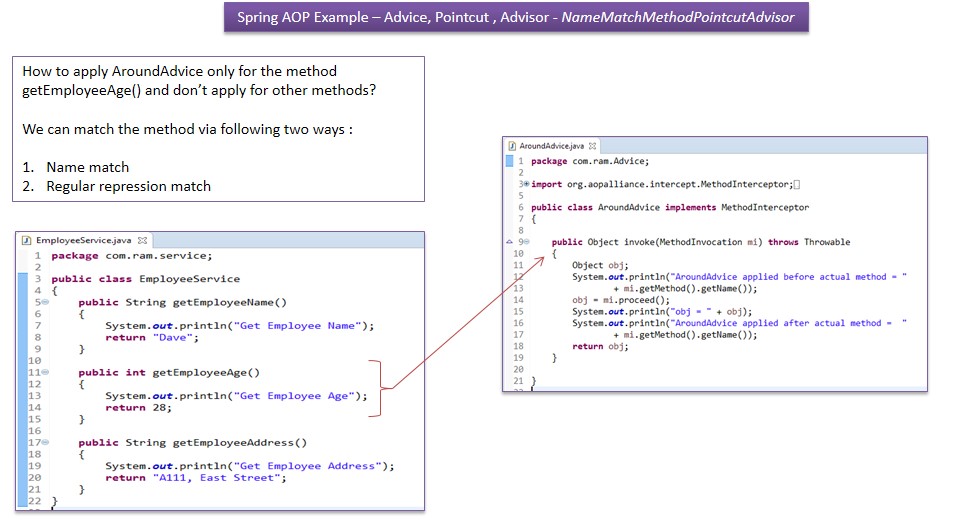Click the Java file icon on EmployeeService.java tab
The width and height of the screenshot is (960, 528).
(27, 240)
